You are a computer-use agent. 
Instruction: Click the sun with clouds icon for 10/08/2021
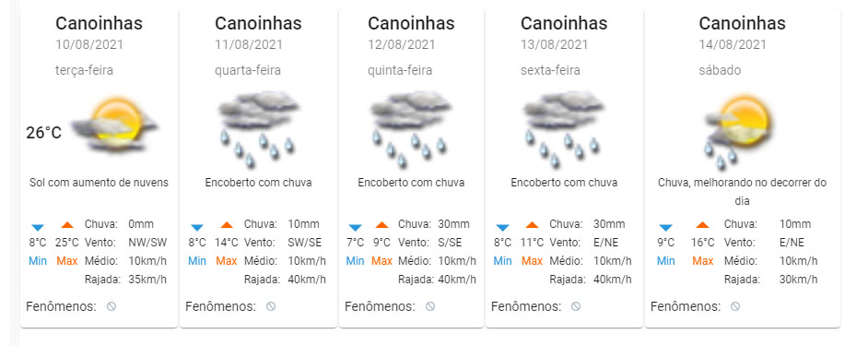[115, 125]
